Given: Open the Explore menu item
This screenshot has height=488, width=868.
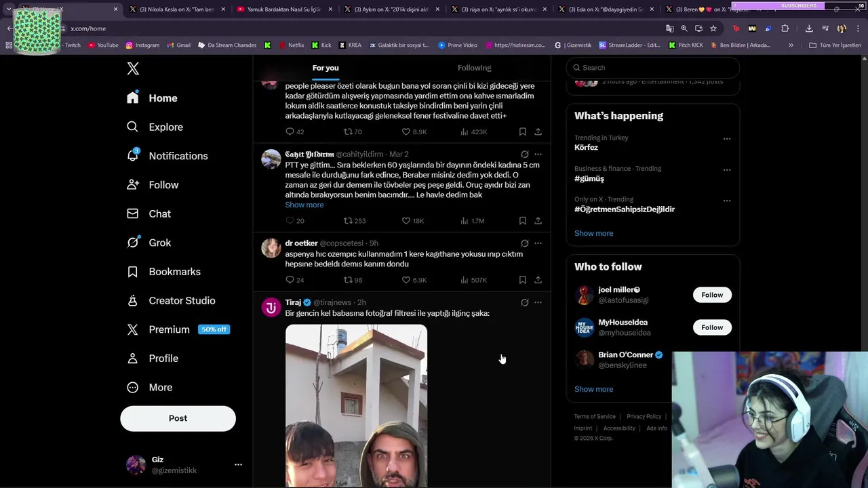Looking at the screenshot, I should tap(156, 127).
